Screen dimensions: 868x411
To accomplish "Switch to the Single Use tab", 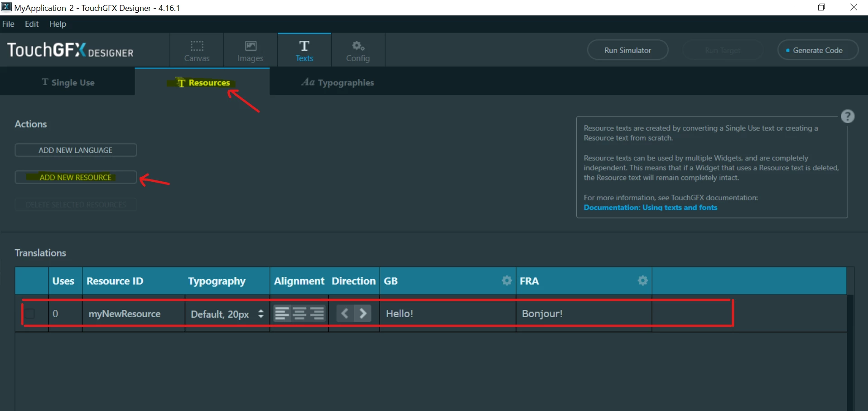I will click(68, 82).
